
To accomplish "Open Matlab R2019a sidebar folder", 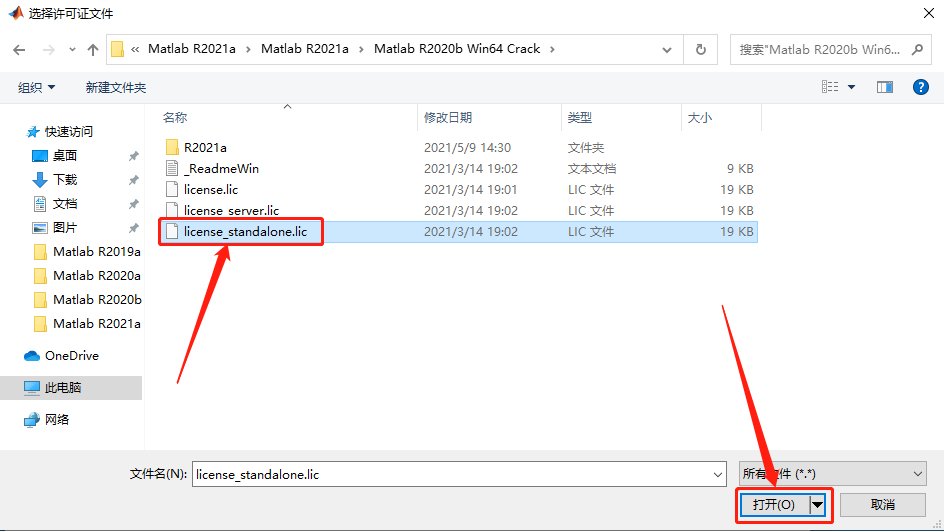I will [x=96, y=252].
